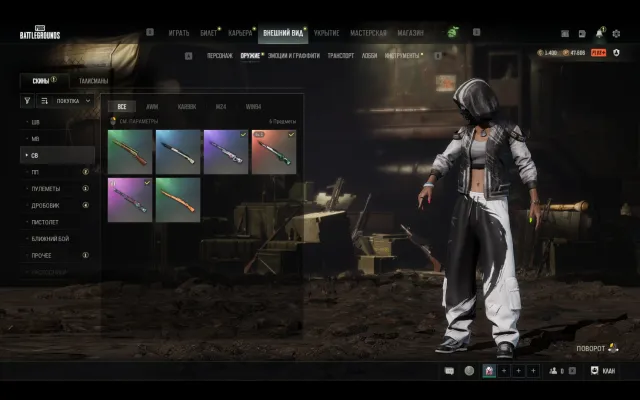Expand the ШВ weapon category
Viewport: 640px width, 400px height.
58,122
